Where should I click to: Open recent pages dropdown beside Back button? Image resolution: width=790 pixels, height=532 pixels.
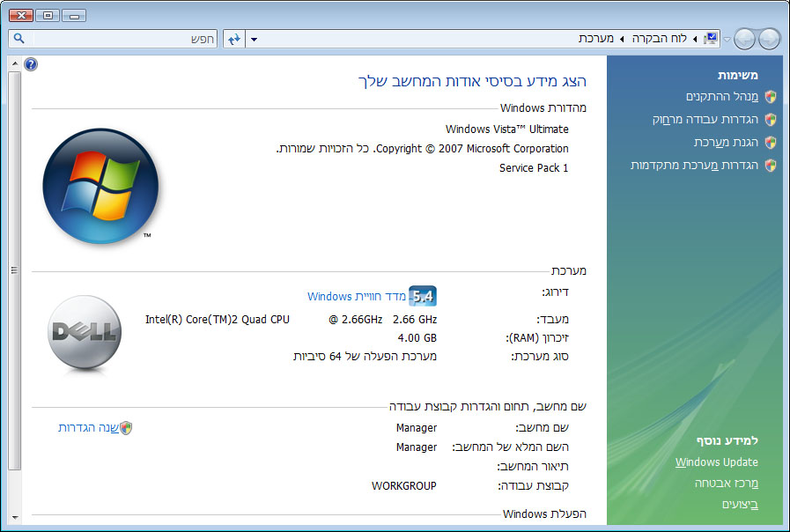[727, 40]
